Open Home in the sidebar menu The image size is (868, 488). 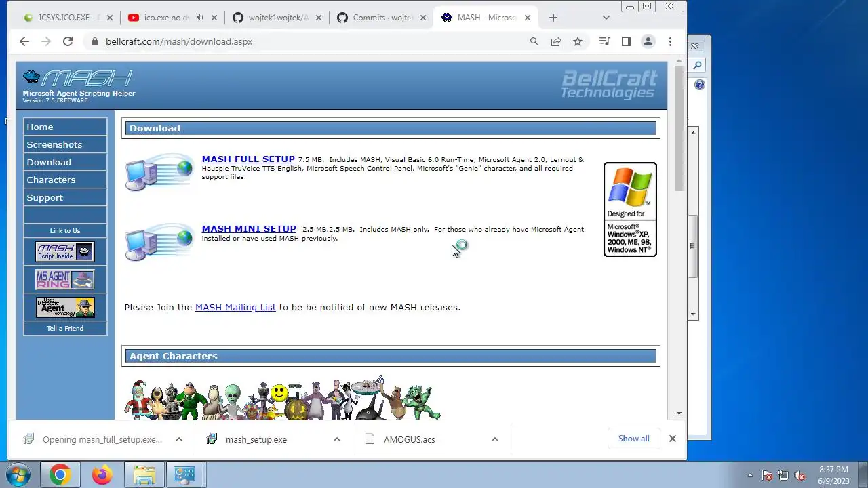pos(65,127)
